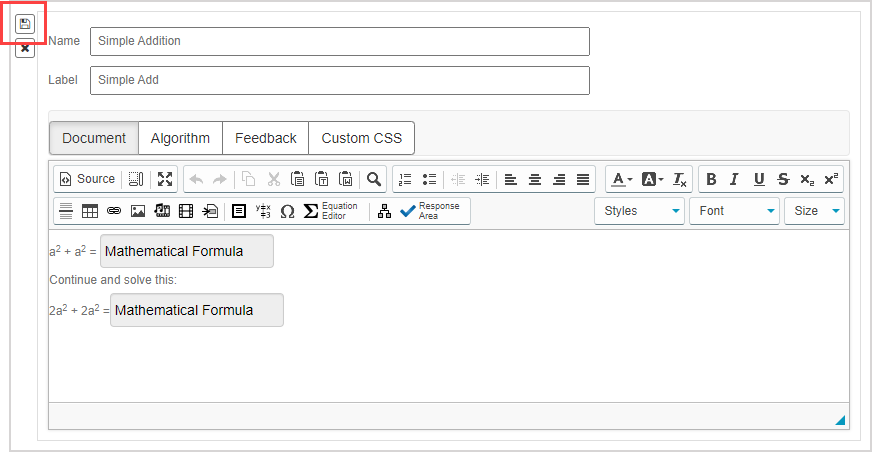The image size is (872, 452).
Task: Toggle bold formatting
Action: 711,179
